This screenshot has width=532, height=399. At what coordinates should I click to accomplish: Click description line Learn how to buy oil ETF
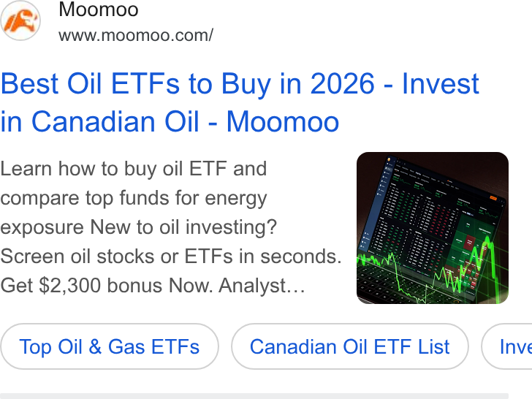[x=133, y=169]
